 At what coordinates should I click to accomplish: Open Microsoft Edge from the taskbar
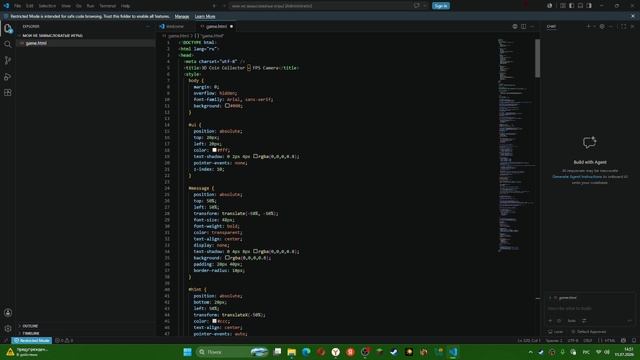point(306,352)
